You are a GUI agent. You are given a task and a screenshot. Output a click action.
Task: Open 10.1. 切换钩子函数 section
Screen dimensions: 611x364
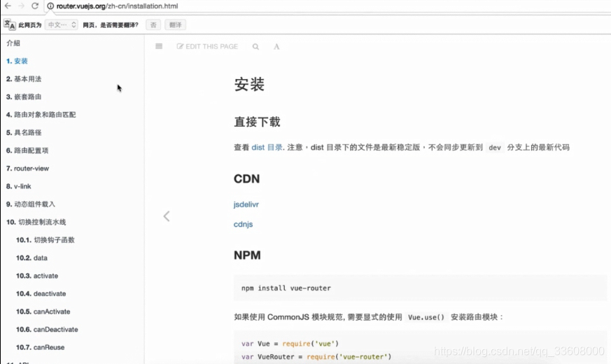coord(45,241)
